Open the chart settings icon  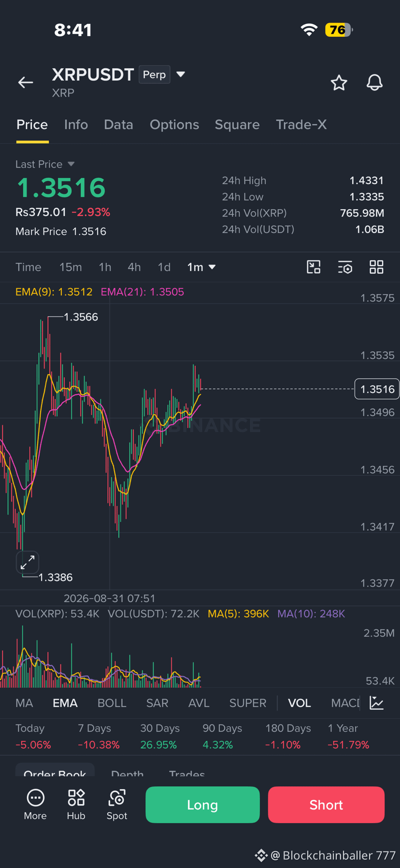pyautogui.click(x=345, y=267)
